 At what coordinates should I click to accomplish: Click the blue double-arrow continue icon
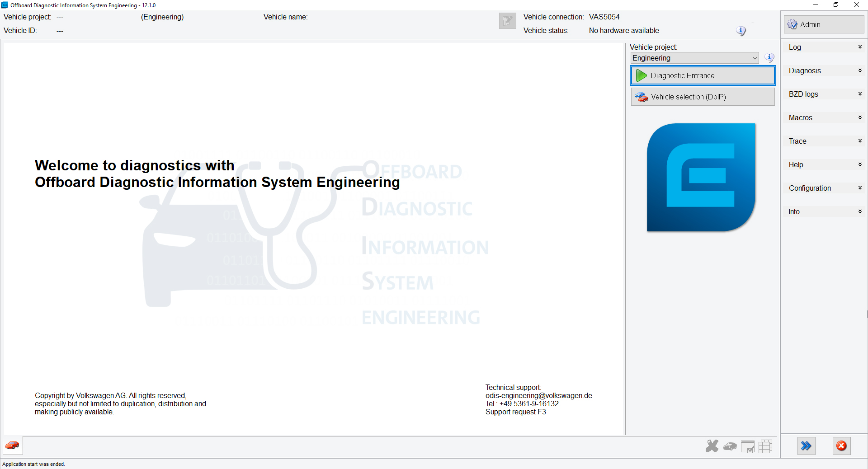click(x=806, y=446)
